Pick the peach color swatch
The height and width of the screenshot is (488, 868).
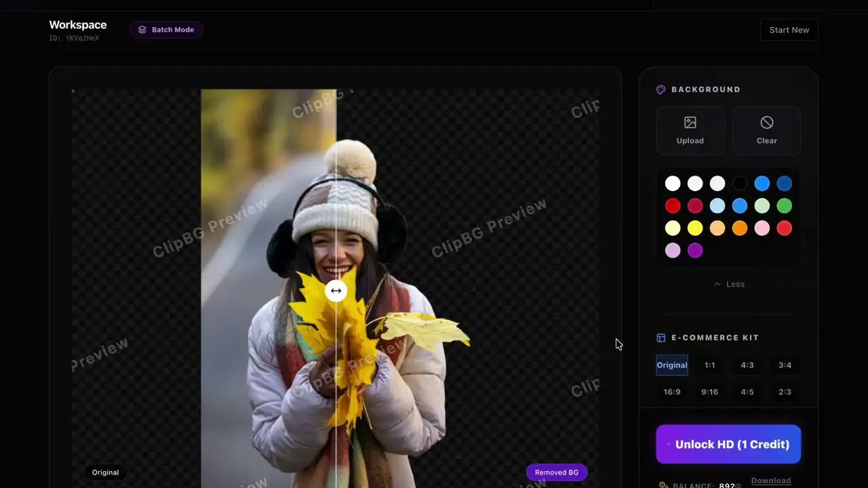717,228
